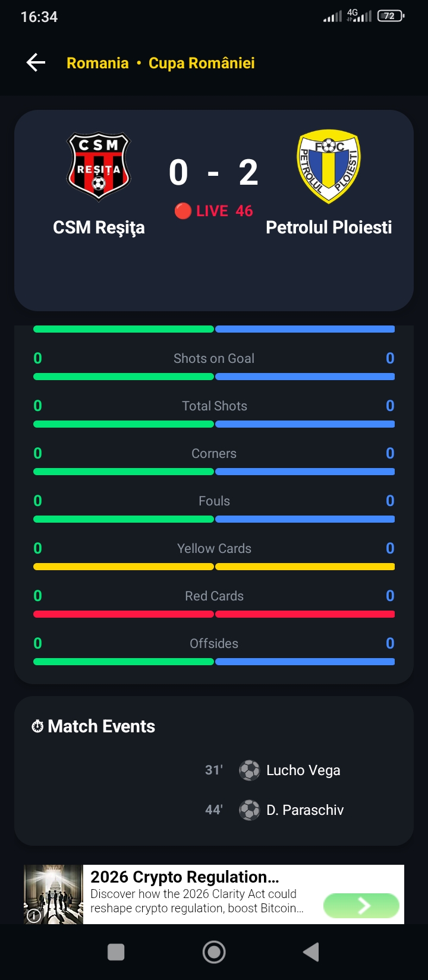
Task: Open the Cupa României competition link
Action: pos(202,63)
